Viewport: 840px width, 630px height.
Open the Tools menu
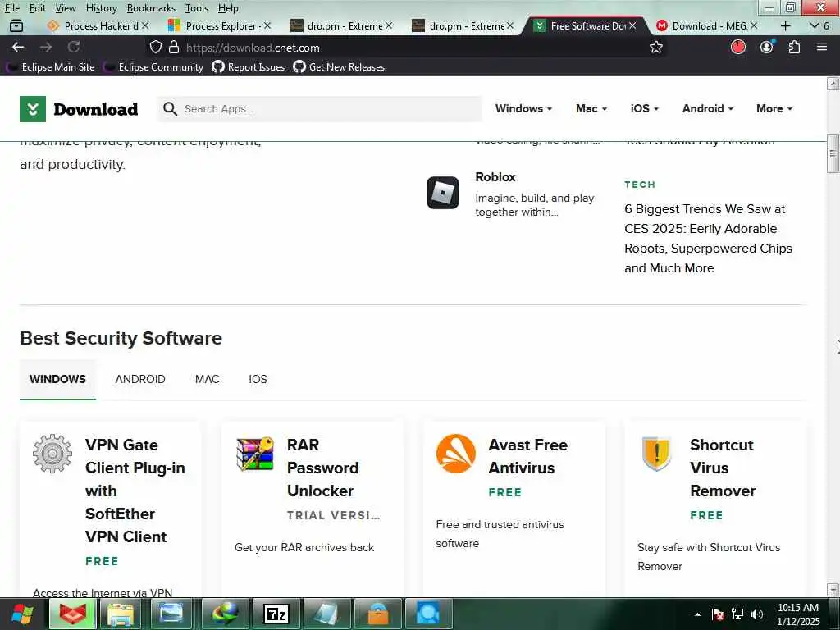pyautogui.click(x=197, y=8)
